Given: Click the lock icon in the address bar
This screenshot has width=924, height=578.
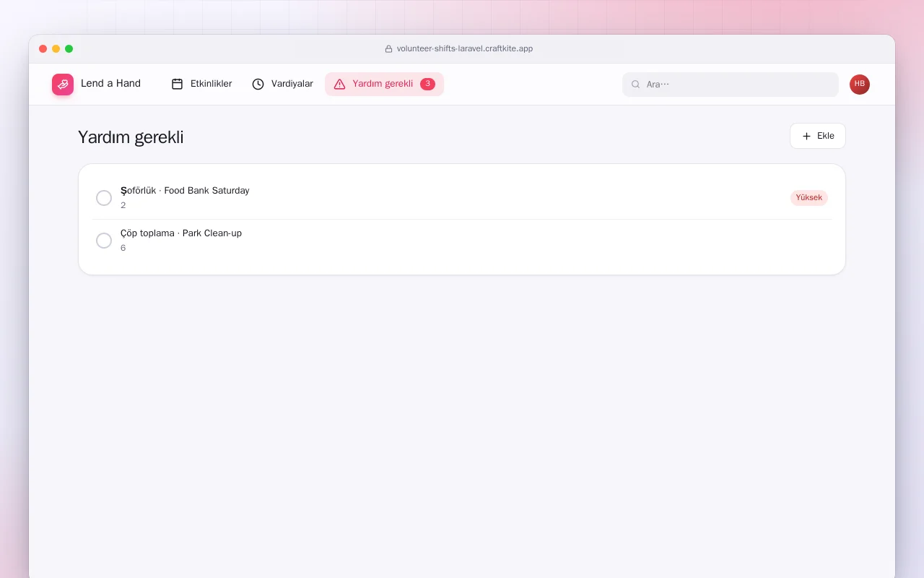Looking at the screenshot, I should tap(388, 49).
